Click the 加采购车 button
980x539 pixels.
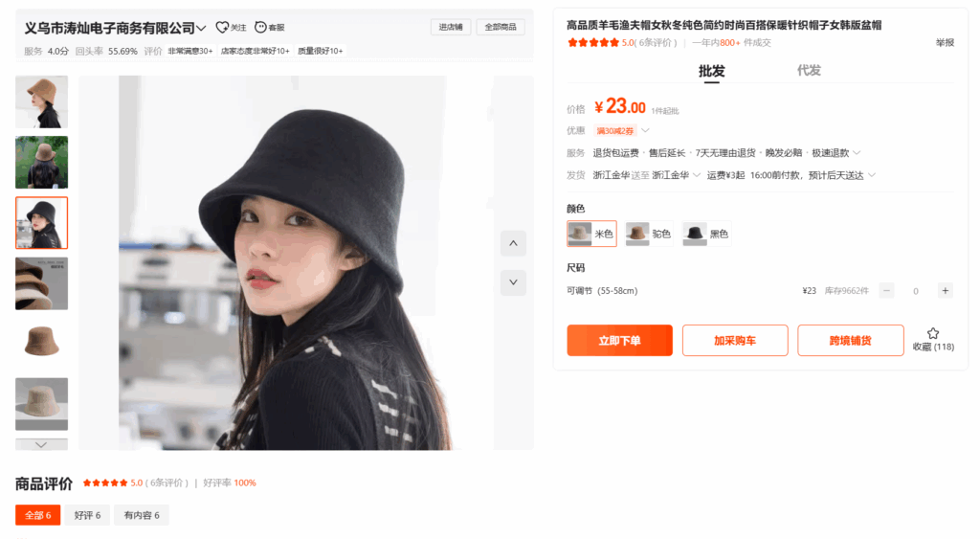point(735,340)
